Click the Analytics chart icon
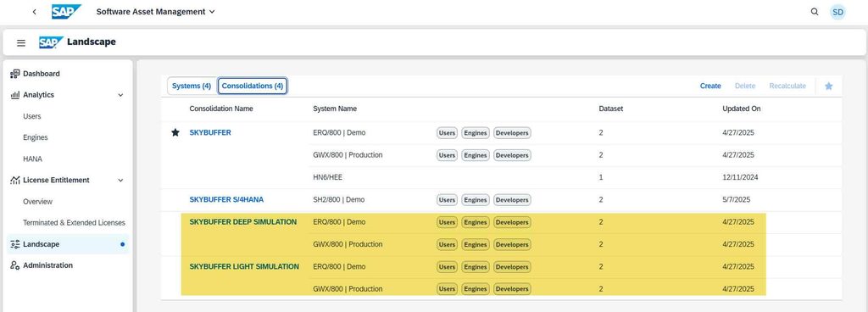This screenshot has width=868, height=312. (x=15, y=95)
